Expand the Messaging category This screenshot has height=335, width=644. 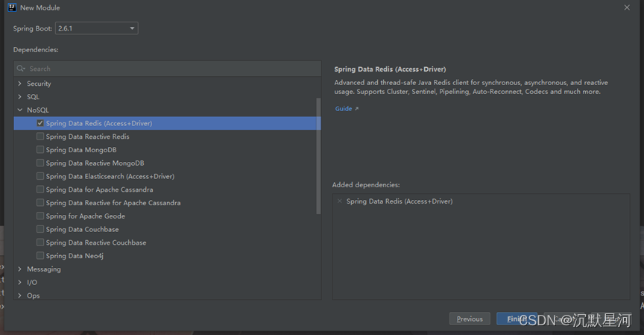click(19, 269)
